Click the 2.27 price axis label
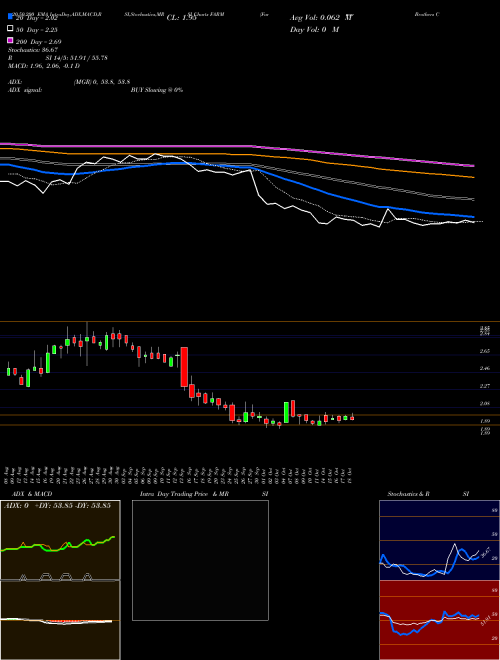 click(x=484, y=386)
